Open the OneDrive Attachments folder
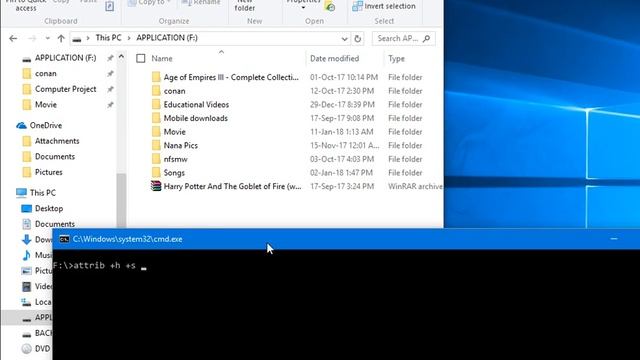Screen dimensions: 640x360 click(x=57, y=141)
